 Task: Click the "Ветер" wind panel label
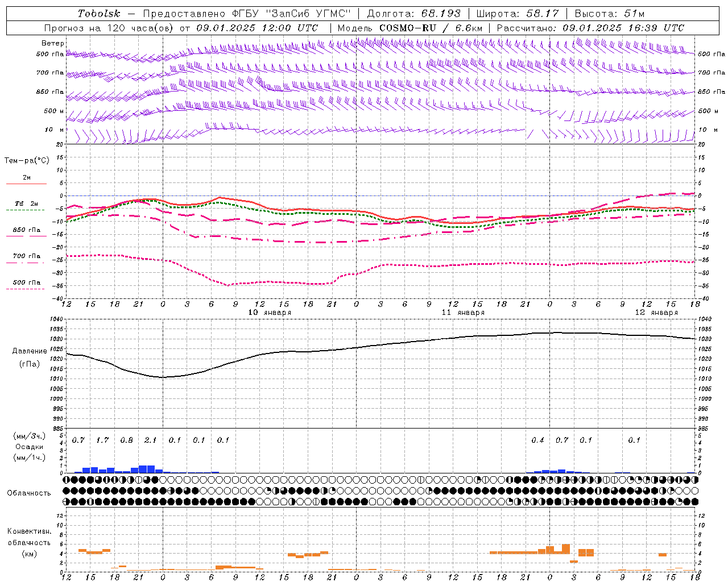click(x=53, y=43)
